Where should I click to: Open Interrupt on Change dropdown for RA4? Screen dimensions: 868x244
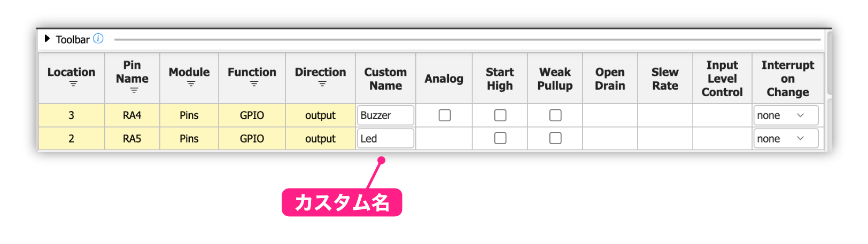pos(786,115)
